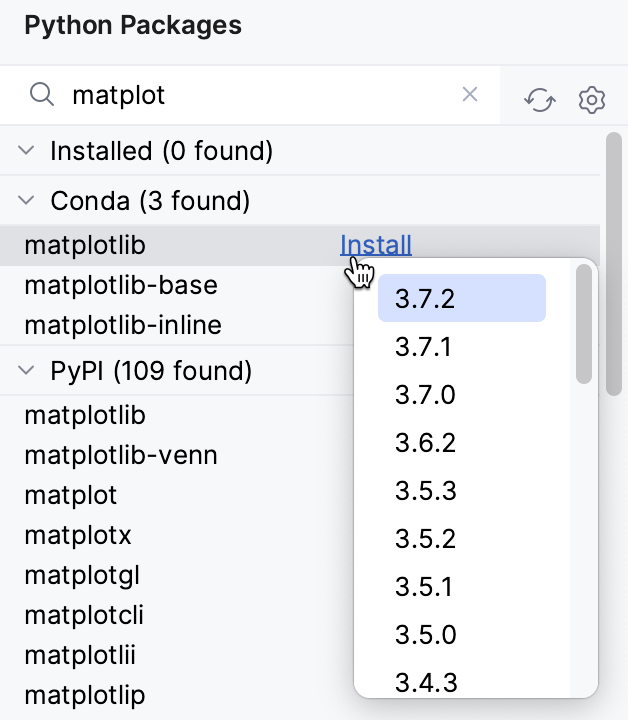Pick version 3.6.2 to install
Viewport: 628px width, 720px height.
[x=424, y=443]
